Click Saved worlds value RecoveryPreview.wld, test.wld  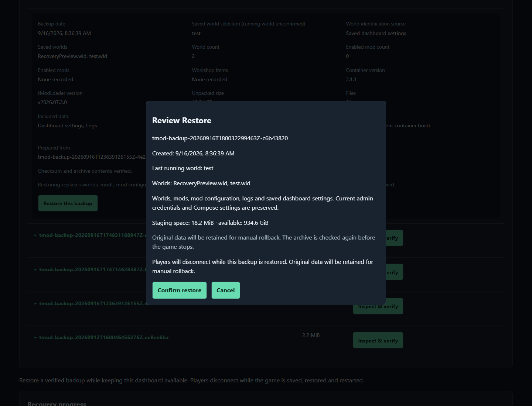pyautogui.click(x=72, y=56)
